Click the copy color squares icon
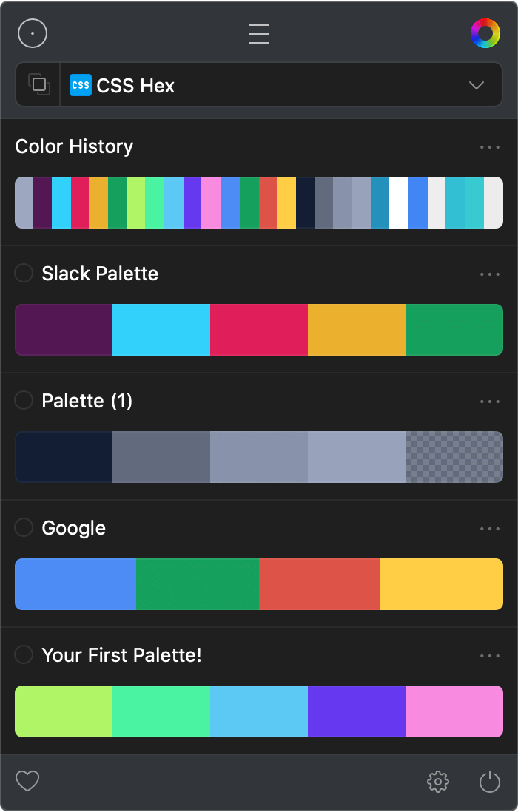The width and height of the screenshot is (518, 812). point(38,85)
